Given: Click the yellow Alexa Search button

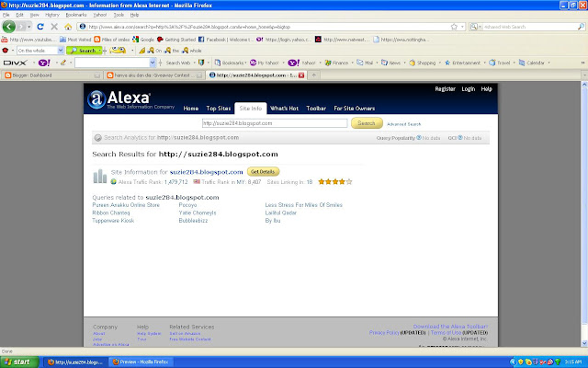Looking at the screenshot, I should point(367,122).
